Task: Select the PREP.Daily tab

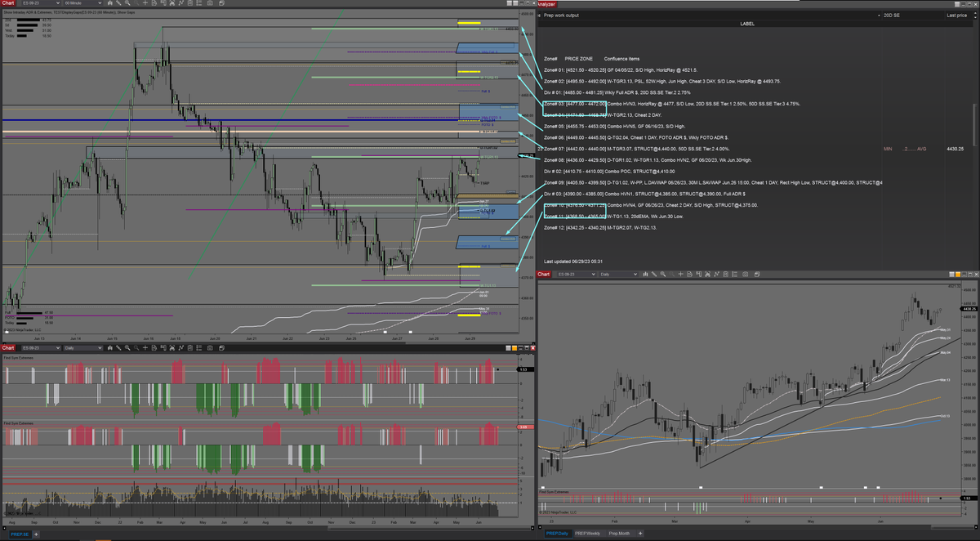Action: click(557, 534)
